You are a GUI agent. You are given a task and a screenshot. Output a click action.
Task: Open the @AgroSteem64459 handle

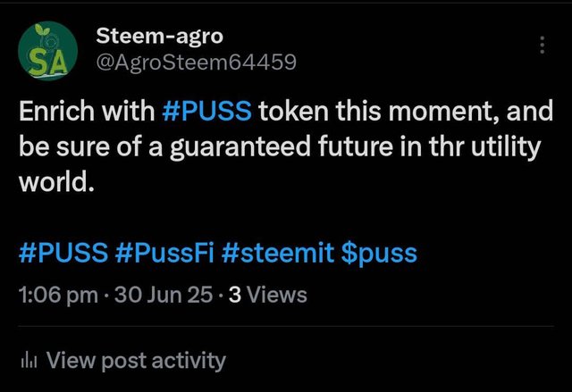tap(196, 63)
